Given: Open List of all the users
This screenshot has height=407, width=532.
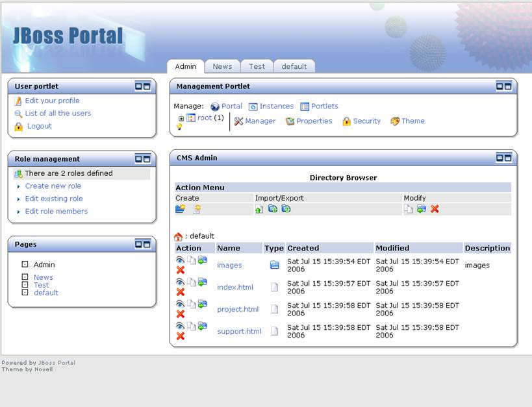Looking at the screenshot, I should pos(58,114).
